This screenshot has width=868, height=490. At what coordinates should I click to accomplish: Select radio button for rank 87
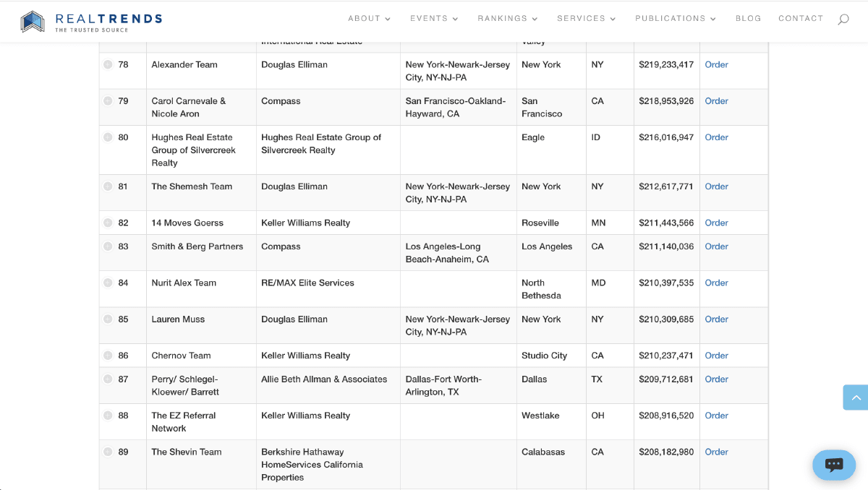[x=108, y=379]
